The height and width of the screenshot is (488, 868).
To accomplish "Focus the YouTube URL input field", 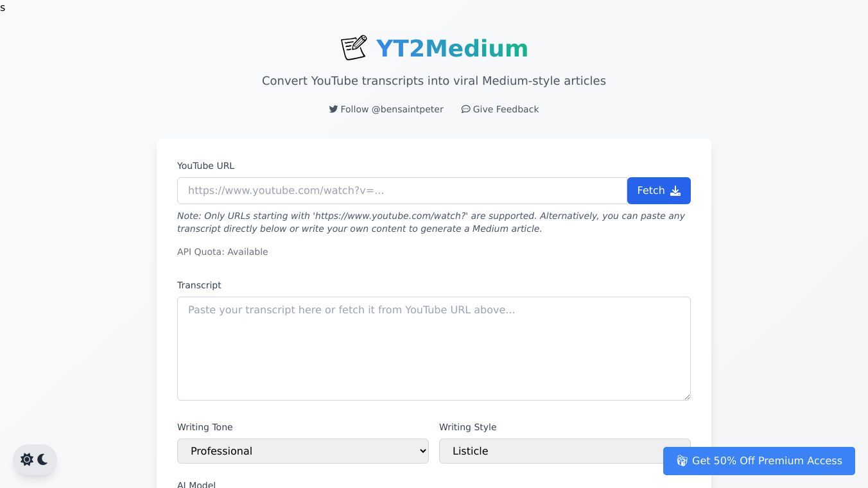I will pyautogui.click(x=402, y=191).
